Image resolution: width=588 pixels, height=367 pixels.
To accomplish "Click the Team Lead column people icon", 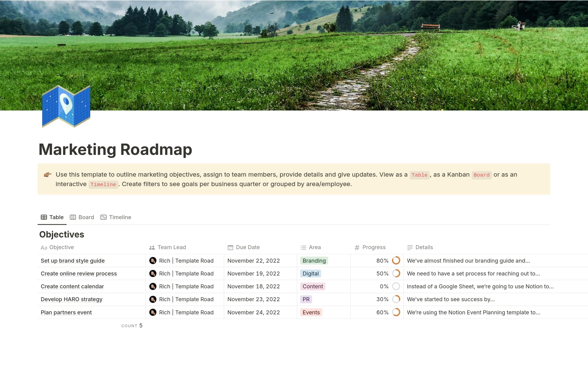I will 152,248.
